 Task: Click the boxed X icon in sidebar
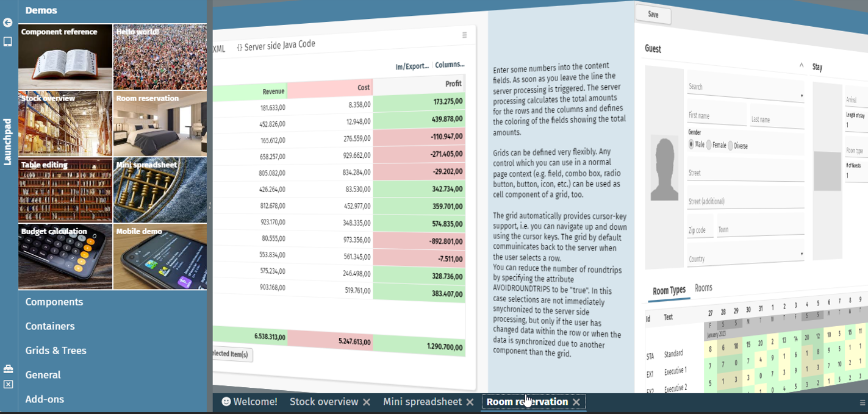[x=8, y=384]
